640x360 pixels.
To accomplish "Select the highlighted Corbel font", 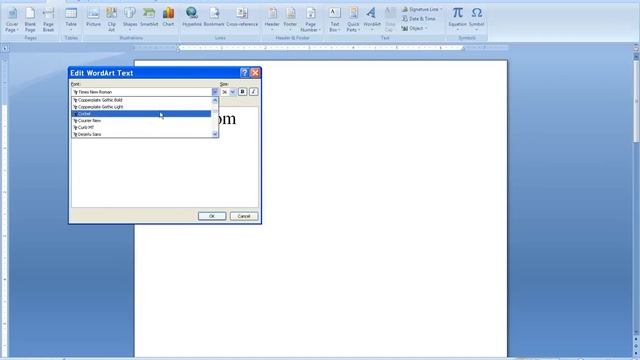I will pos(141,114).
